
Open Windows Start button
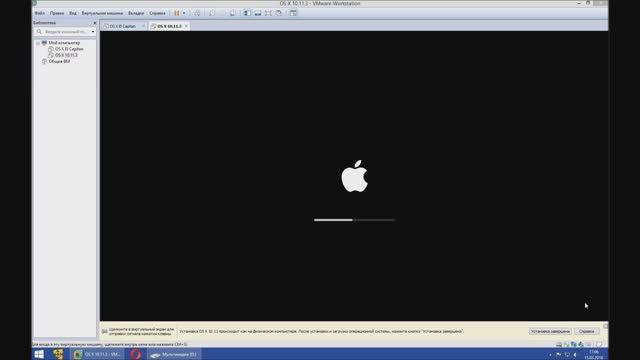tap(39, 354)
